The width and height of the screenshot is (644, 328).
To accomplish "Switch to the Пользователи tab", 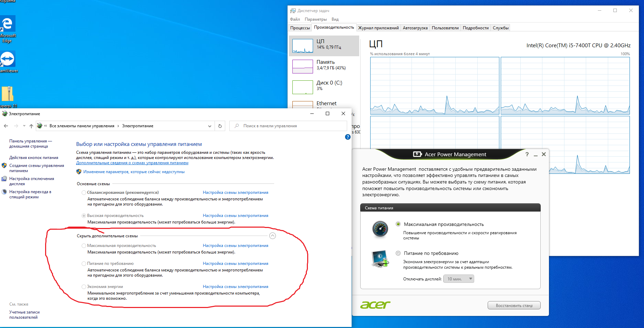I will coord(445,28).
